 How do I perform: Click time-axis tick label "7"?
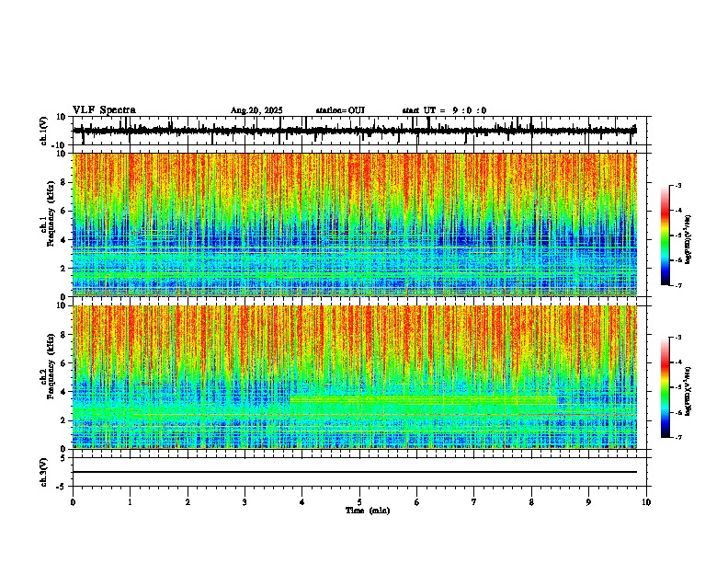[x=474, y=502]
